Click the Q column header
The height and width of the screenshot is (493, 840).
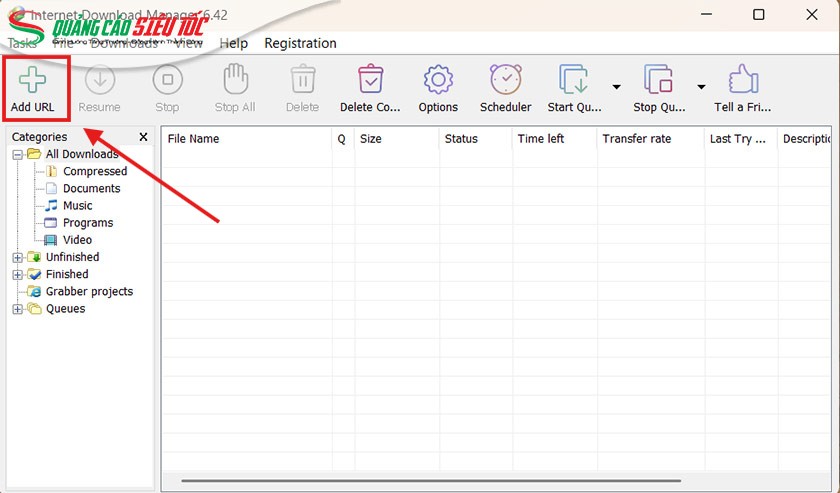click(342, 139)
